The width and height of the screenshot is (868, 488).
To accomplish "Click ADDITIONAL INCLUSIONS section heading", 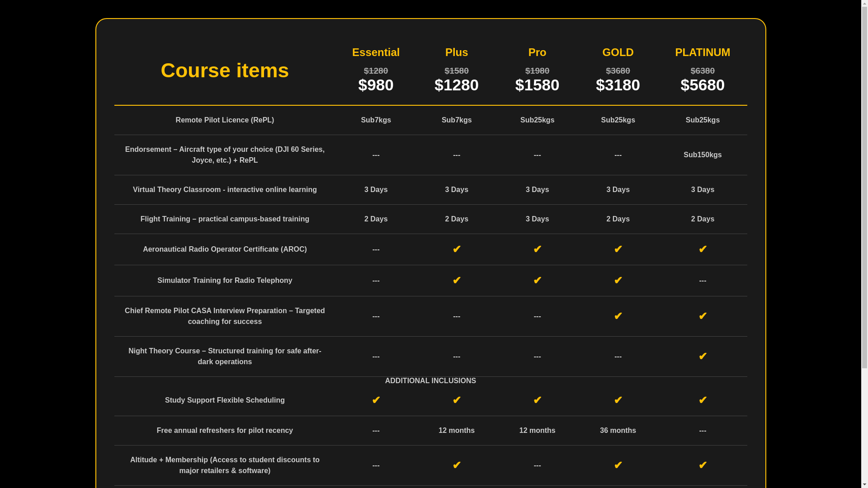I will [x=430, y=381].
